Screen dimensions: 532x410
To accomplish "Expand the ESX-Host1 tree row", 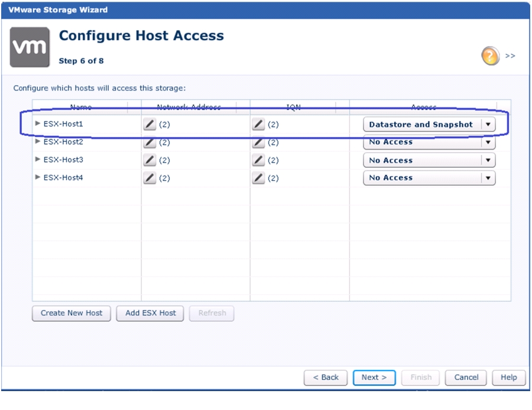I will click(x=38, y=123).
